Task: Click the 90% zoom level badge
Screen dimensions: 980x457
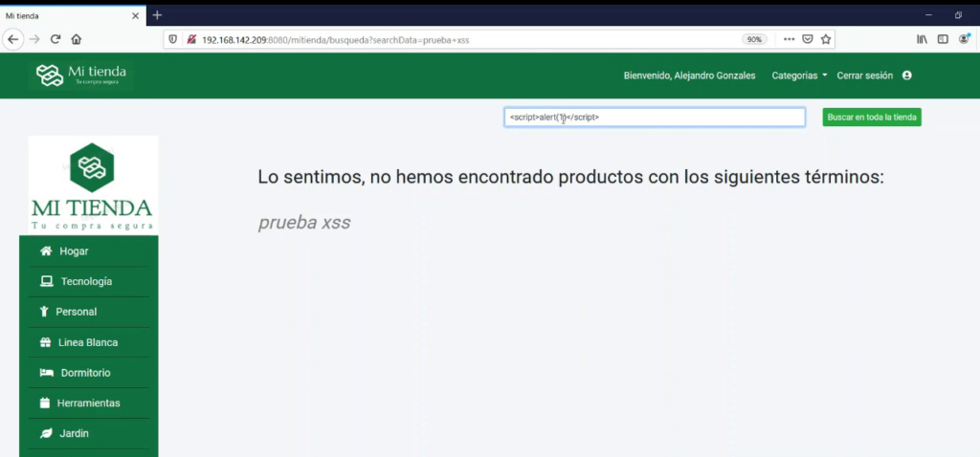Action: coord(754,39)
